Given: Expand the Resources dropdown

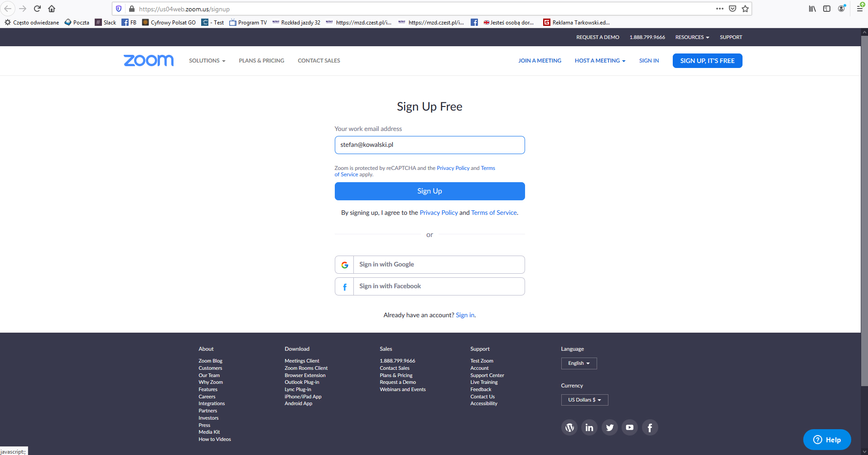Looking at the screenshot, I should point(692,37).
